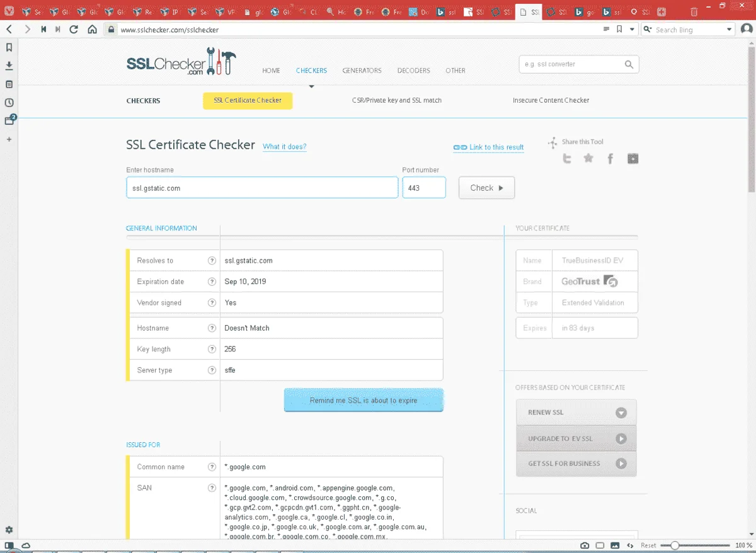756x553 pixels.
Task: Show help for Vendor signed row
Action: click(212, 303)
